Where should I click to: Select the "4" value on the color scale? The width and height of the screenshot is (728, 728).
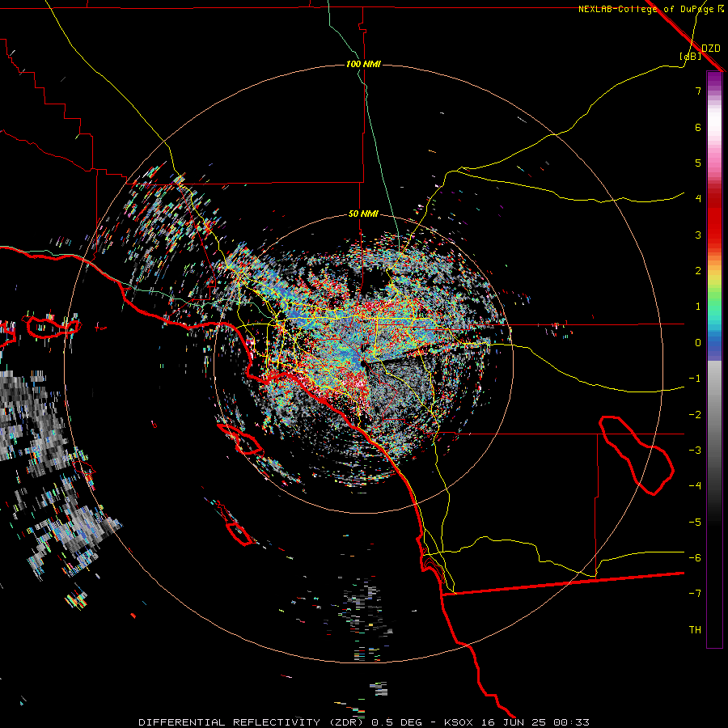(698, 199)
